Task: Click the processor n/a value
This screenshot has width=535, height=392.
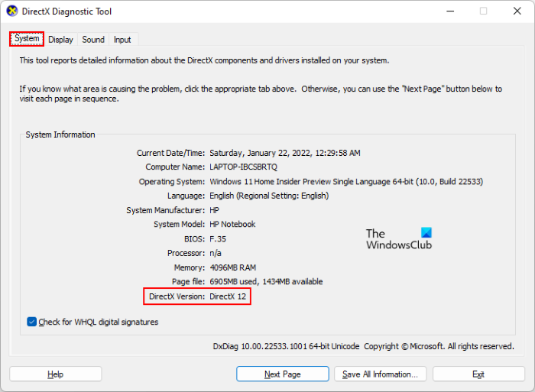Action: (x=216, y=253)
